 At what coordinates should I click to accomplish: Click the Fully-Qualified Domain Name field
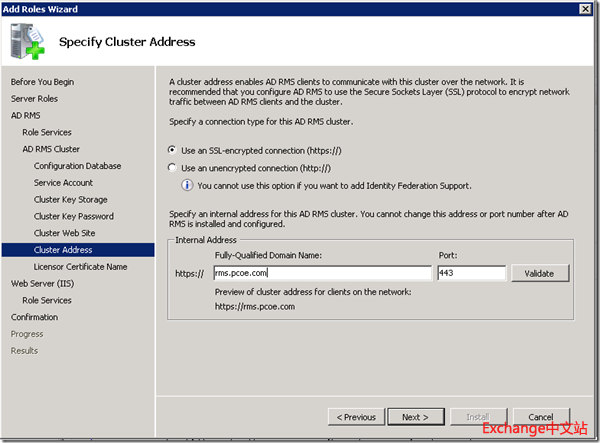pos(323,273)
